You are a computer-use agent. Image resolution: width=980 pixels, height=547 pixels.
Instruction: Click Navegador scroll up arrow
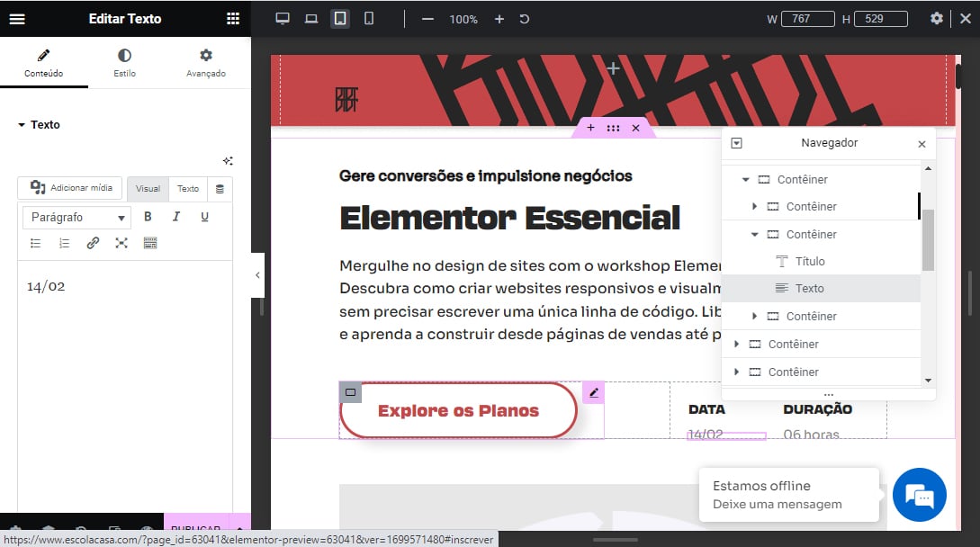tap(928, 169)
